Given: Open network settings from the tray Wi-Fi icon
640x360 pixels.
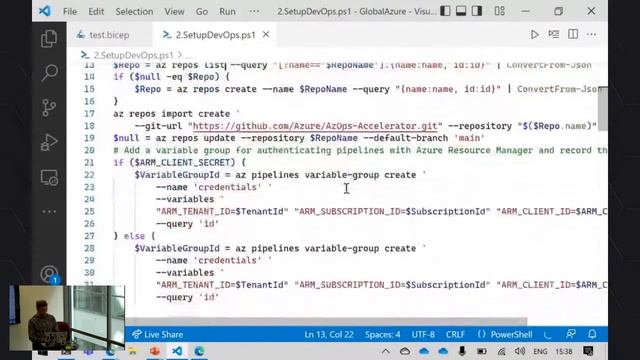Looking at the screenshot, I should point(501,351).
